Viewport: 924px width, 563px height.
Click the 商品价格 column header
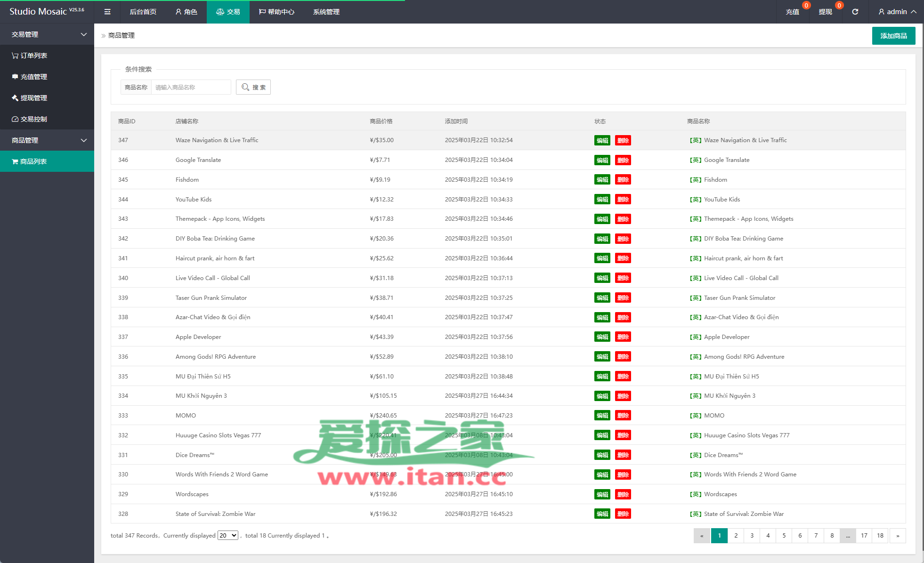381,121
